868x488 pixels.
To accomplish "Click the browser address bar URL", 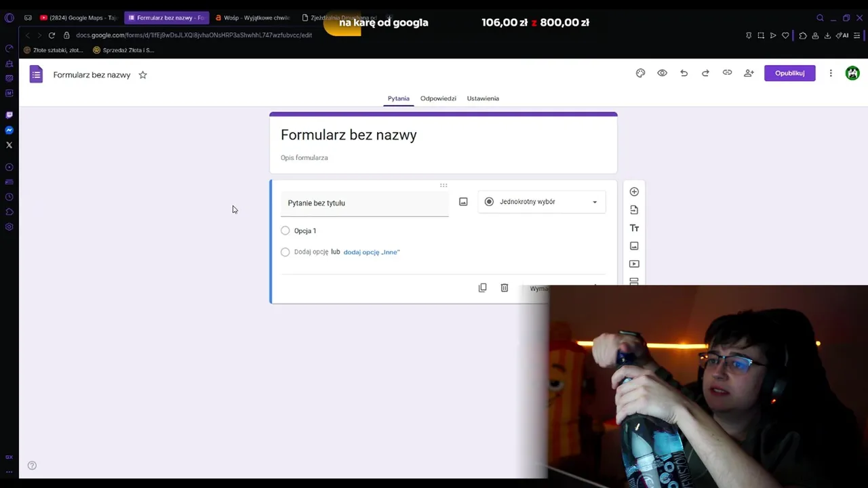I will [194, 35].
